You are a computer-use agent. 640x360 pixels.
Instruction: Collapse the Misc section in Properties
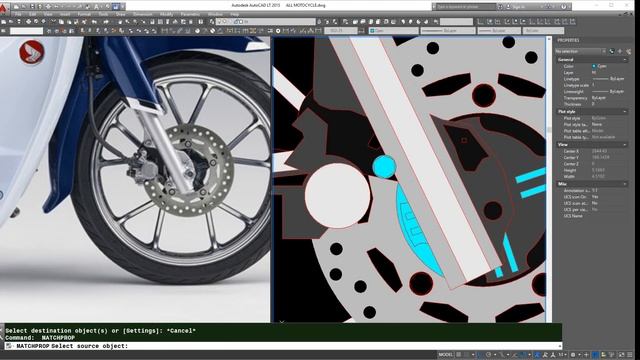(624, 184)
